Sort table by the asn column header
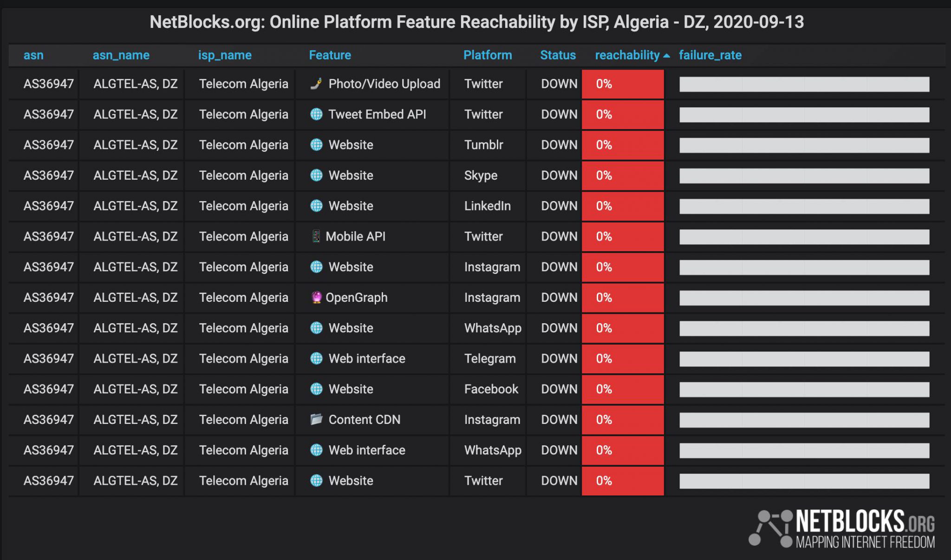Screen dimensions: 951x560 tap(33, 55)
